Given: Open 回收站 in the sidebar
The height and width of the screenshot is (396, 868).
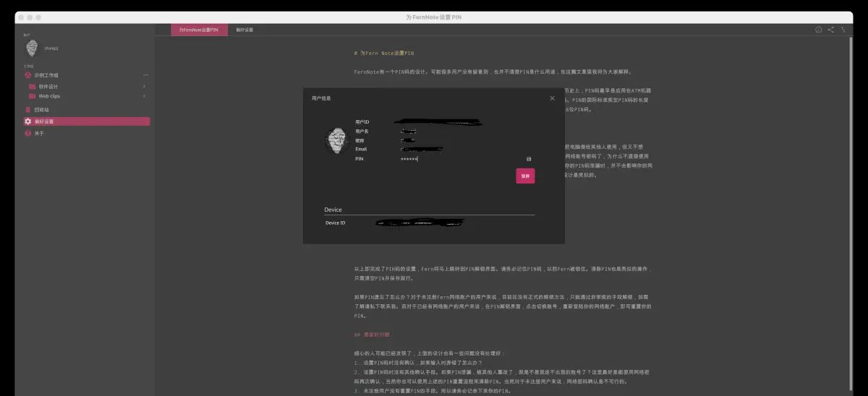Looking at the screenshot, I should [86, 110].
